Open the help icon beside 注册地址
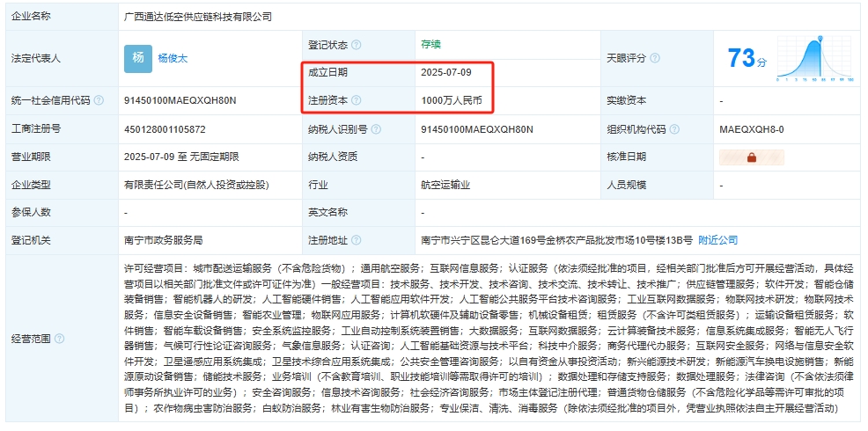The height and width of the screenshot is (431, 868). 356,241
